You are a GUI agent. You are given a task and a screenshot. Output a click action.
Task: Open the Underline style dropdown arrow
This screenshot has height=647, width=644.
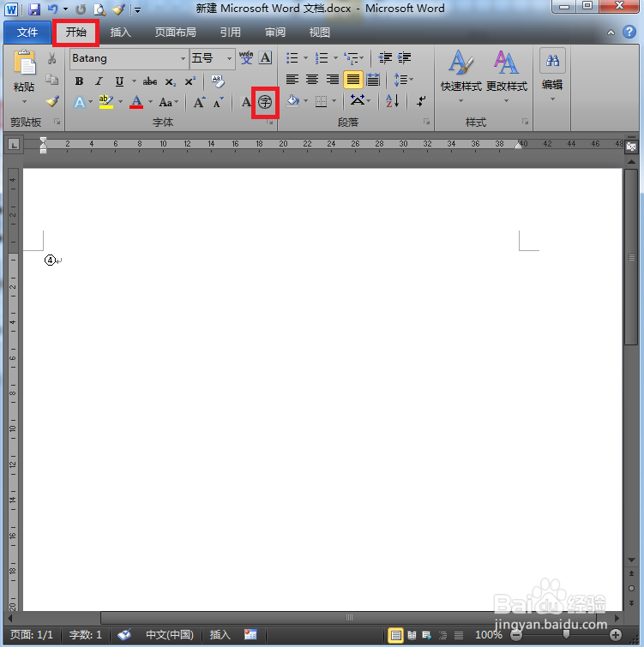tap(134, 81)
